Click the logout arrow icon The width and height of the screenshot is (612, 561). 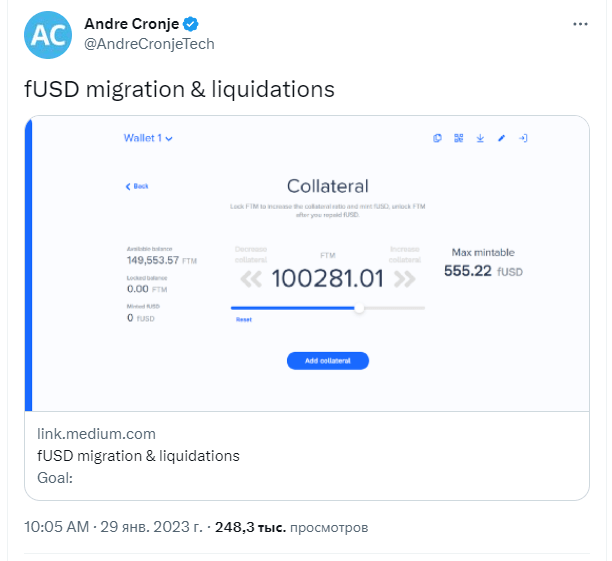tap(523, 138)
